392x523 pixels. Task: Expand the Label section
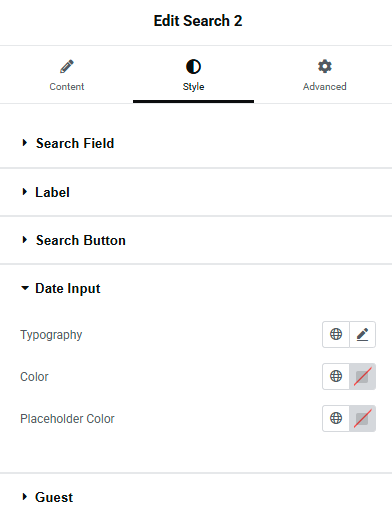point(196,192)
